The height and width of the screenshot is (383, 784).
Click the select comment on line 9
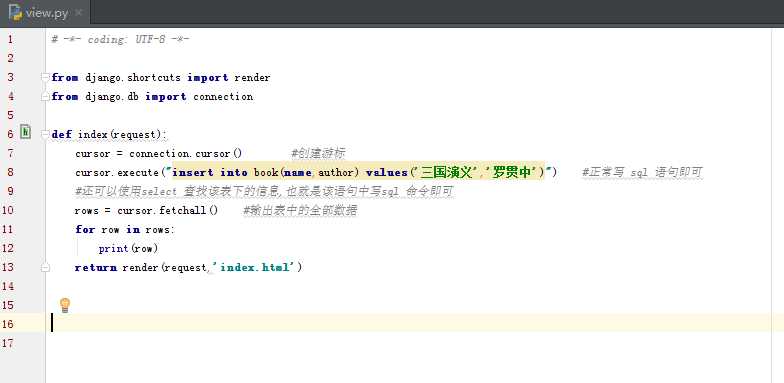tap(264, 192)
